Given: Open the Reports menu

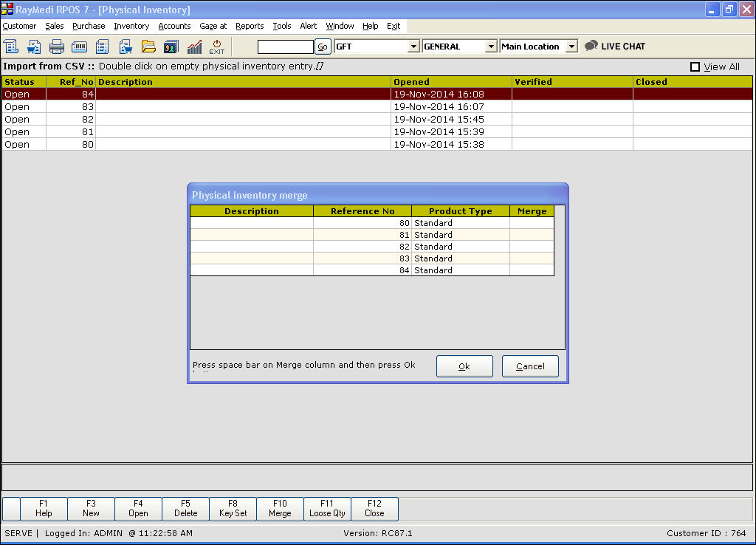Looking at the screenshot, I should pos(250,26).
